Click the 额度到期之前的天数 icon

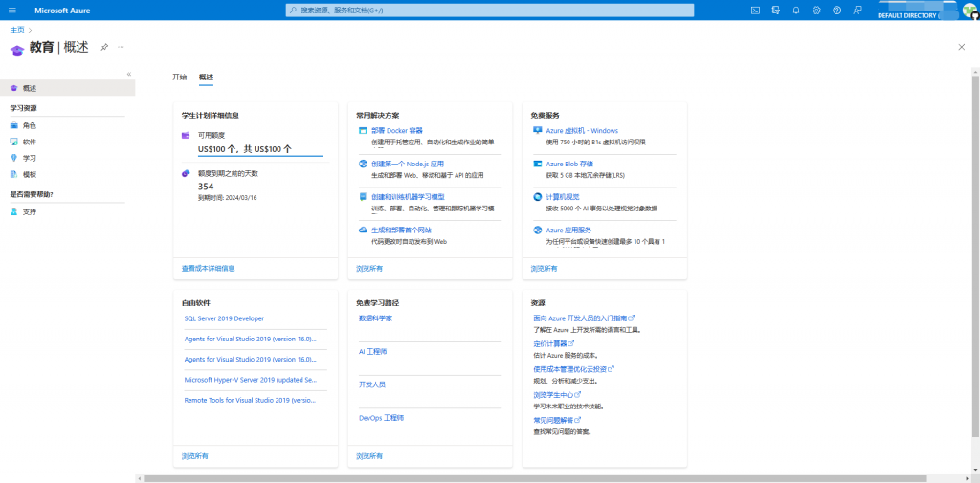click(x=186, y=174)
